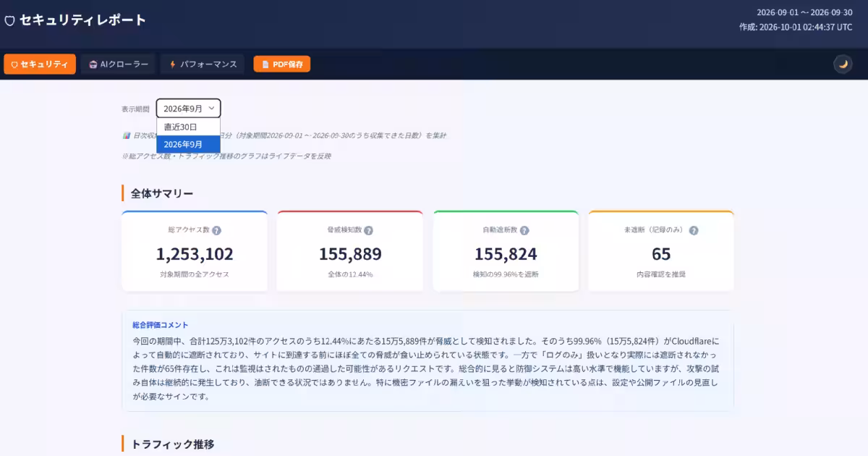Click the ※総アクセス数 live data note
Screen dimensions: 868x456
226,156
